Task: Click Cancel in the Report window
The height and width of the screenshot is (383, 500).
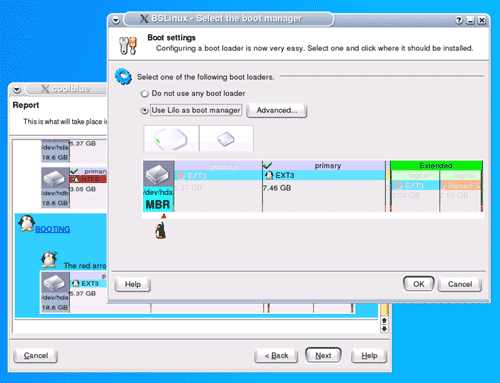Action: point(36,356)
